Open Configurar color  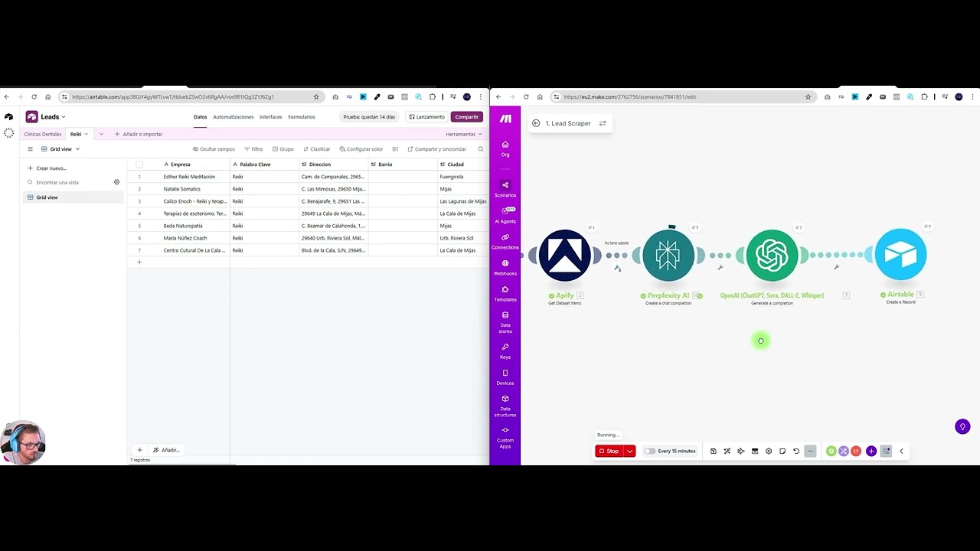pos(361,149)
